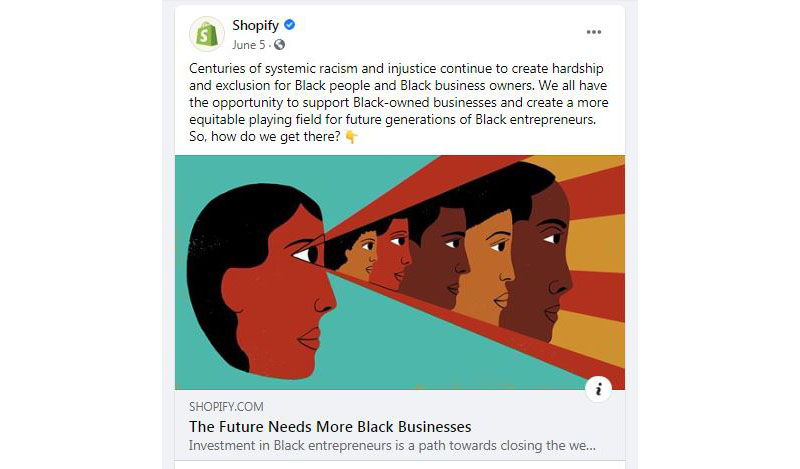Click the Shopify bag logo avatar

click(206, 34)
